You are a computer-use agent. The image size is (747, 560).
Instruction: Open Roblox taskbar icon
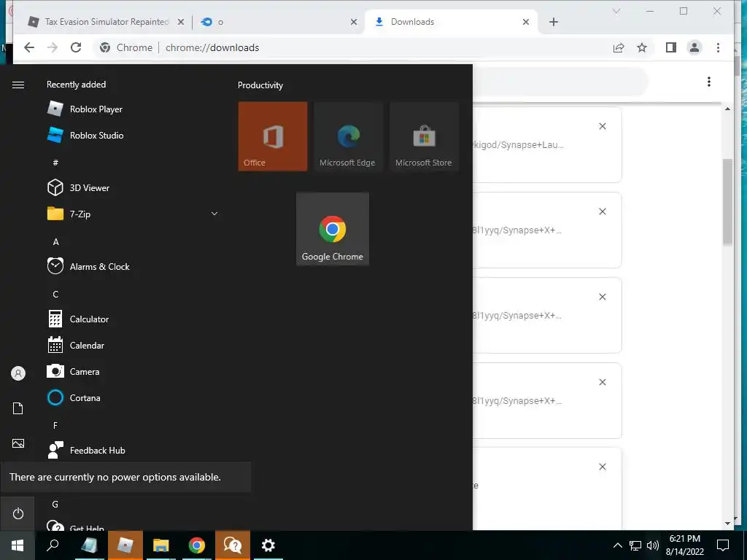click(x=125, y=545)
